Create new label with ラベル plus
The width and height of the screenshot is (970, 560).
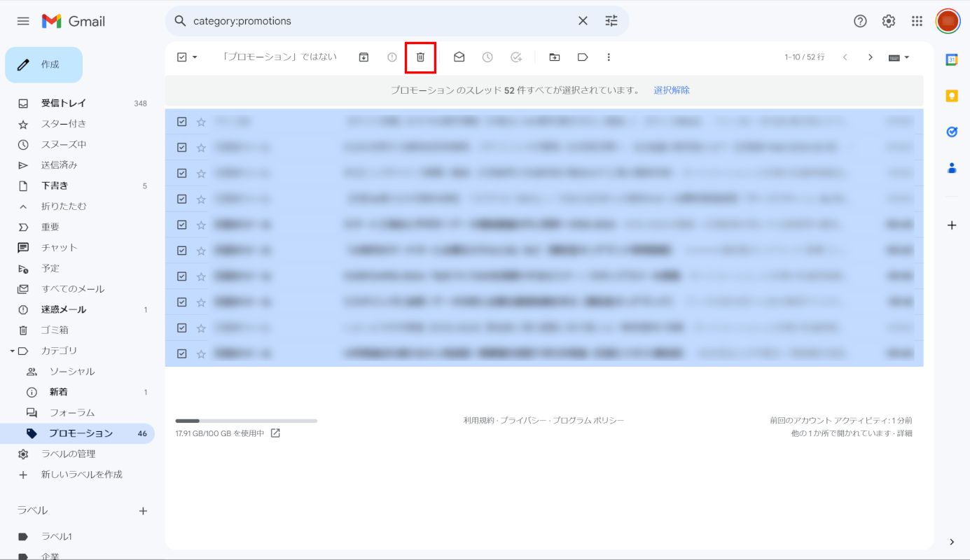(x=143, y=511)
